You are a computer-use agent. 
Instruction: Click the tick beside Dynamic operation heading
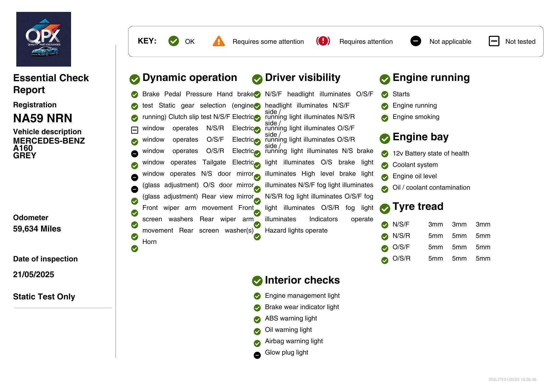(x=135, y=79)
